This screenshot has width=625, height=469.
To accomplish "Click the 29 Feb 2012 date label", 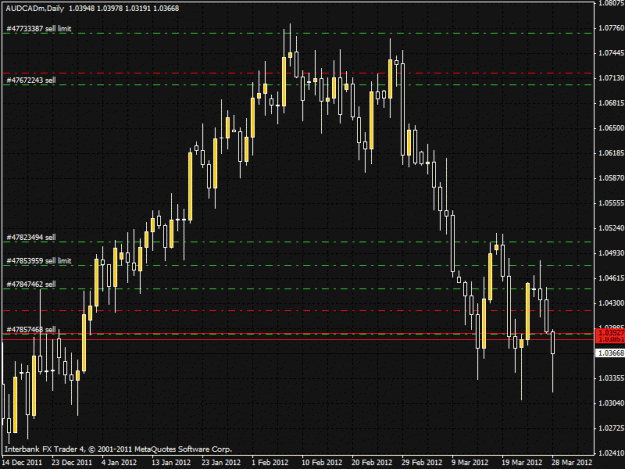I will click(x=422, y=462).
